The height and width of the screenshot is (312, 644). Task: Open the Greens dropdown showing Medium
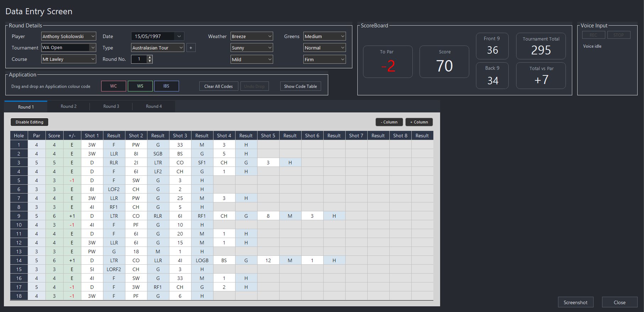(x=324, y=36)
